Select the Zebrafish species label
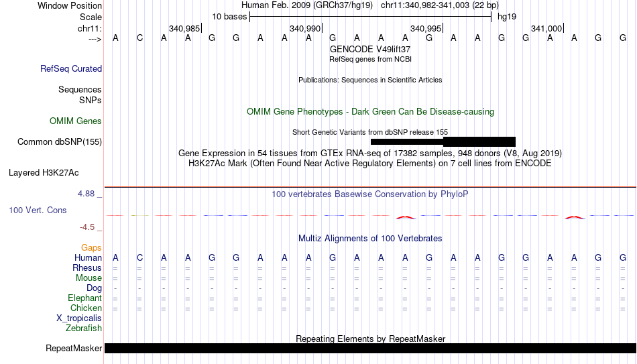This screenshot has height=364, width=637. [x=84, y=328]
